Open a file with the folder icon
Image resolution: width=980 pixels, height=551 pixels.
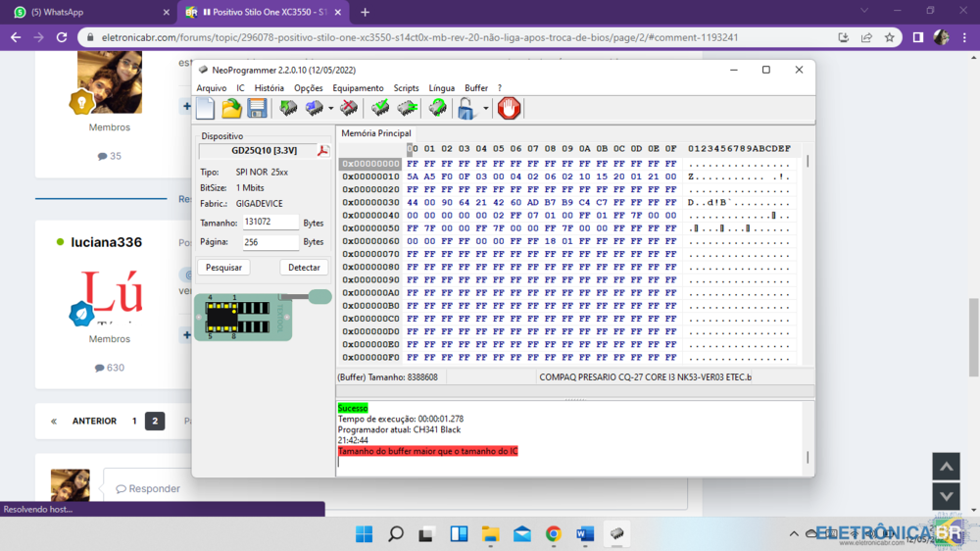click(x=231, y=108)
